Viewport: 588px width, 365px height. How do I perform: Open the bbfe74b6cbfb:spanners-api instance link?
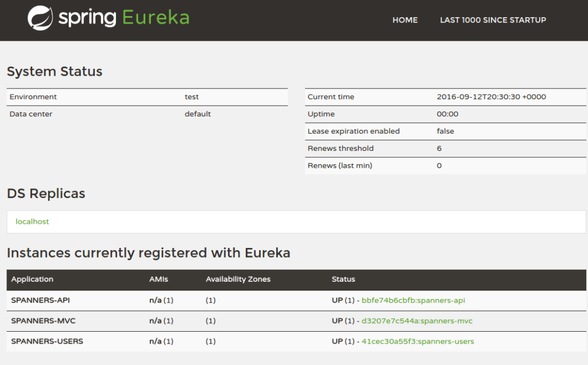(417, 300)
